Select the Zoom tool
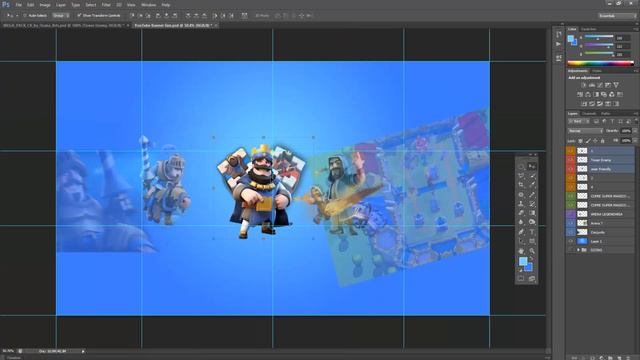640x360 pixels. click(532, 251)
